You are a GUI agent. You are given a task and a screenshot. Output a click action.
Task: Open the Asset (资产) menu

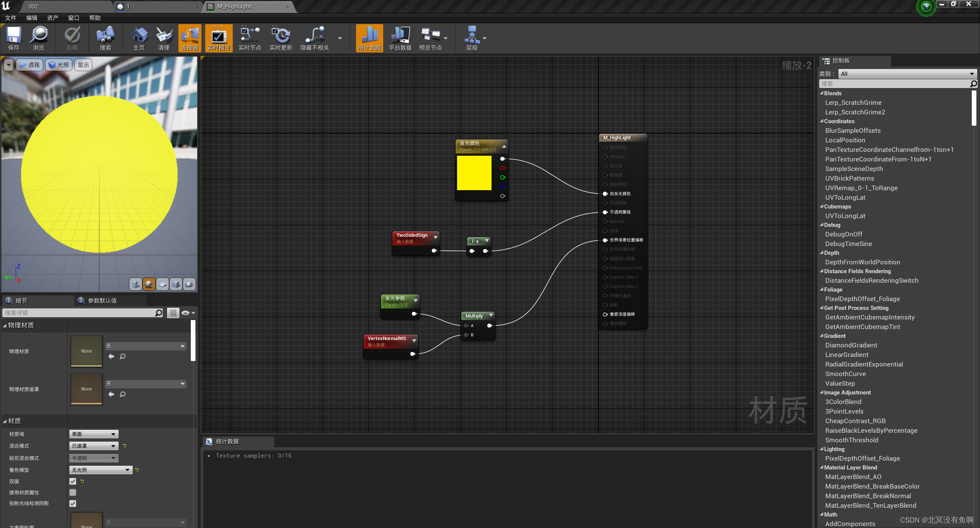(52, 18)
